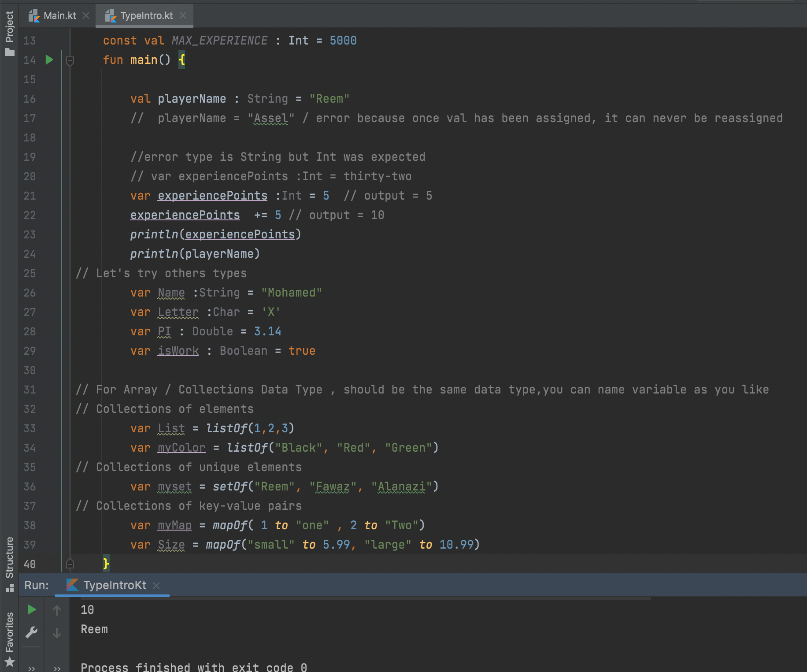The image size is (807, 672).
Task: Click the down arrow in run console
Action: pyautogui.click(x=56, y=633)
